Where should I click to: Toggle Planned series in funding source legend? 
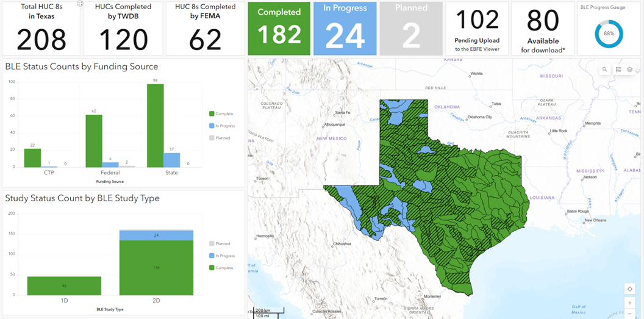tap(220, 138)
